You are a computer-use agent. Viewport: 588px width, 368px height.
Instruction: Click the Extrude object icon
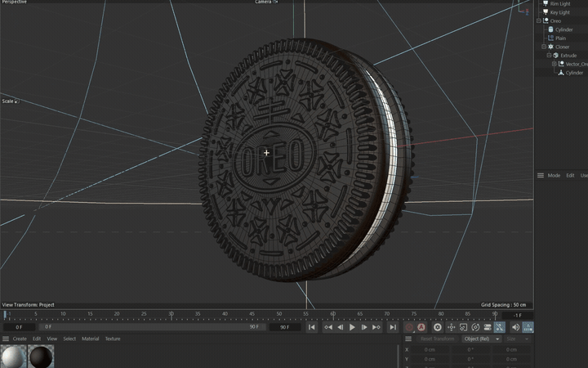pos(556,56)
